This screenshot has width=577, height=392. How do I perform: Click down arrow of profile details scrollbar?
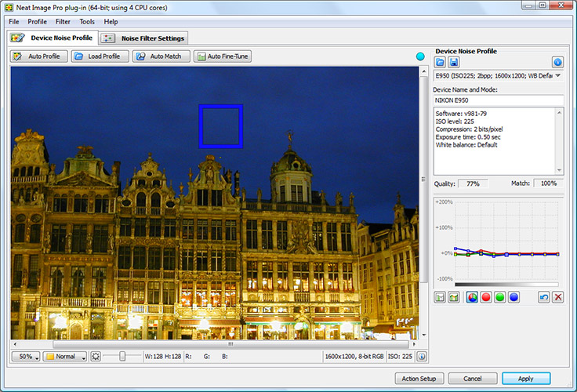(559, 170)
